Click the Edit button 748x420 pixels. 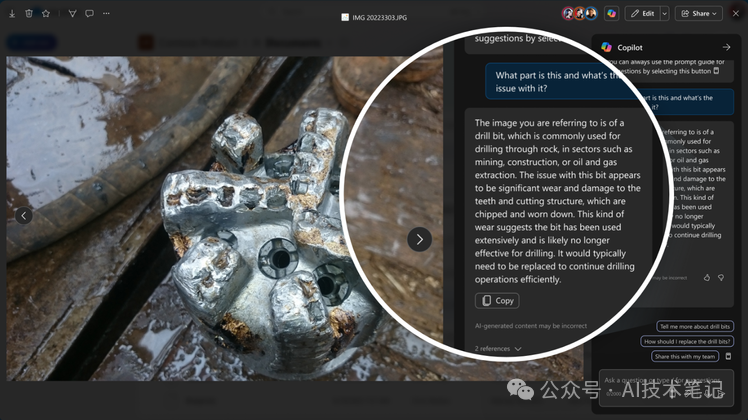pyautogui.click(x=643, y=14)
